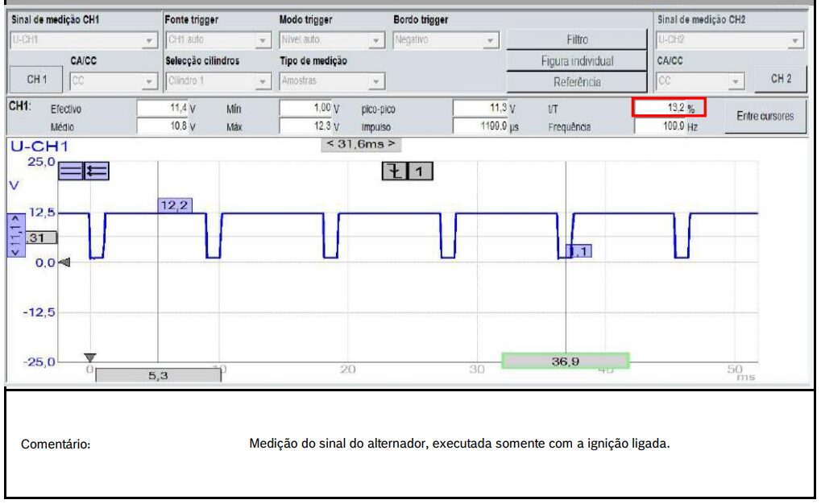This screenshot has width=821, height=504.
Task: Click the horizontal cursor lines icon
Action: (72, 170)
